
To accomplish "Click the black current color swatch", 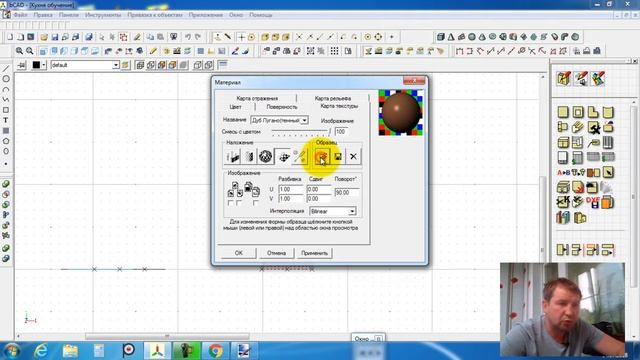I will pyautogui.click(x=36, y=65).
